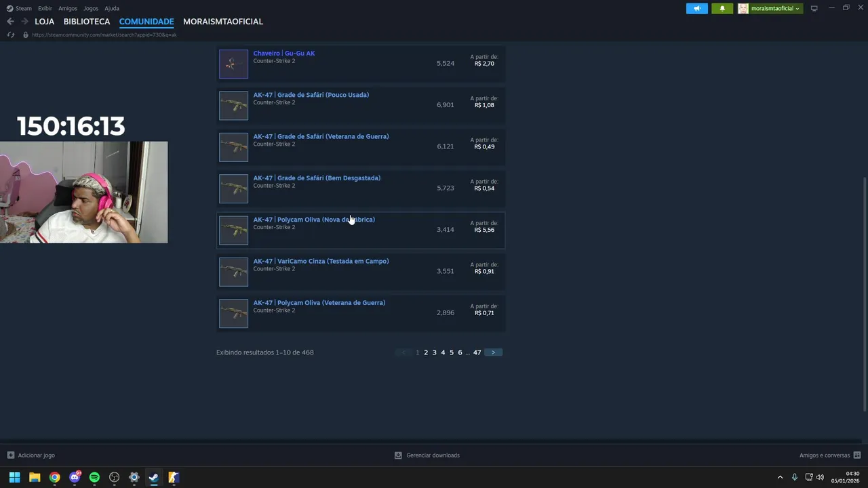Go forward with the right arrow
Image resolution: width=868 pixels, height=488 pixels.
click(24, 22)
